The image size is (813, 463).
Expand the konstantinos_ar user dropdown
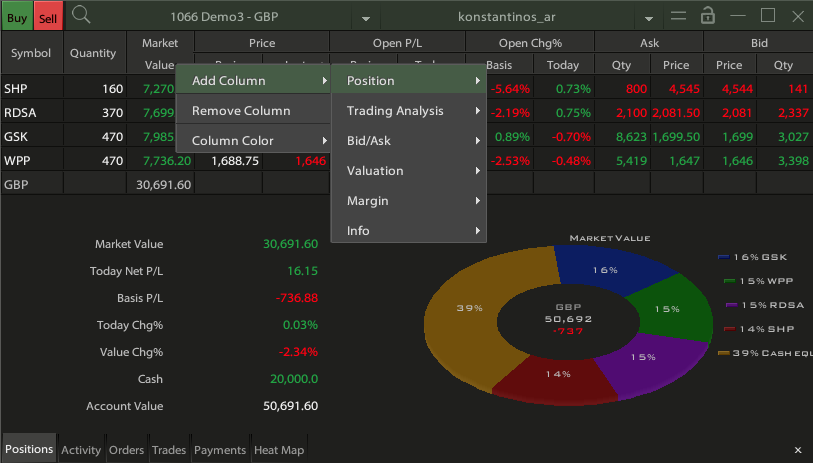click(x=649, y=18)
